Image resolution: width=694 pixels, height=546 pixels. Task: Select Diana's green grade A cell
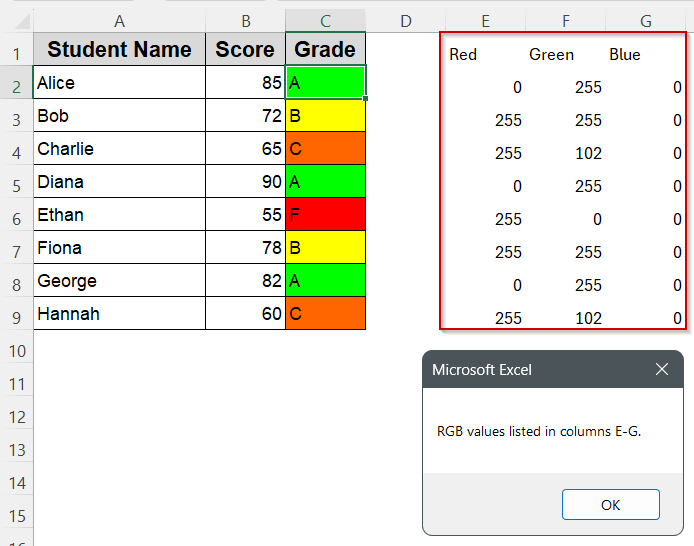[x=325, y=181]
